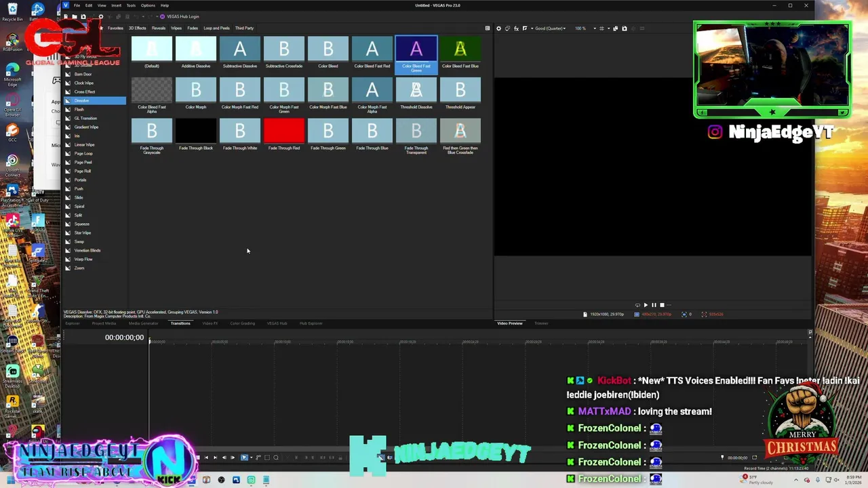Click the Reveals filter
The width and height of the screenshot is (868, 488).
click(x=159, y=28)
